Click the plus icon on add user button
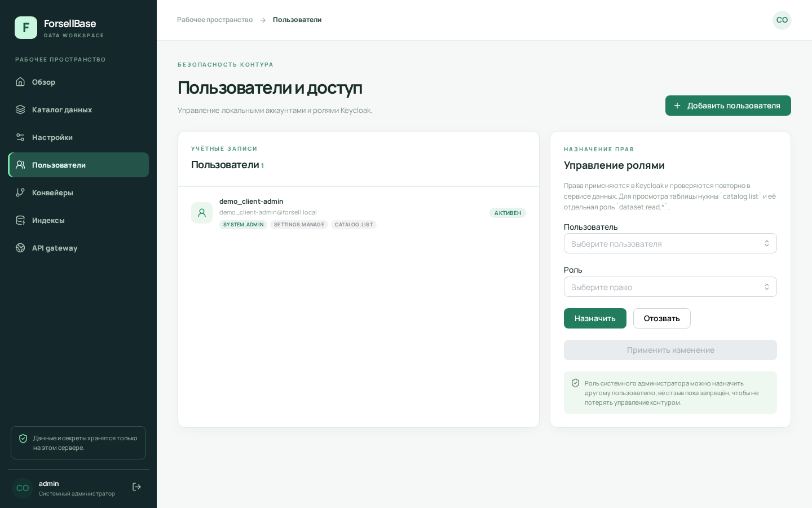 point(677,106)
